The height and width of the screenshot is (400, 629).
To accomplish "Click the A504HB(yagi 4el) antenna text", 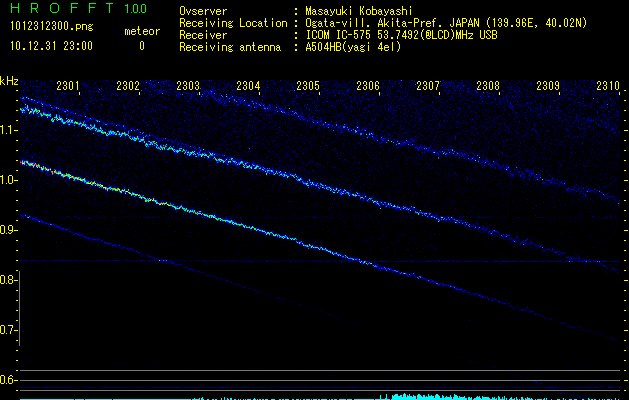I will 353,47.
